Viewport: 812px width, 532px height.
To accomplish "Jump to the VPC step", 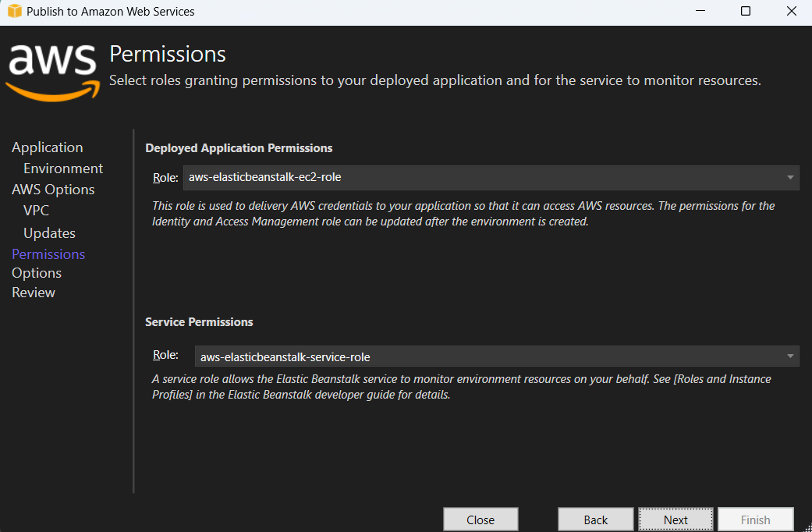I will tap(36, 211).
